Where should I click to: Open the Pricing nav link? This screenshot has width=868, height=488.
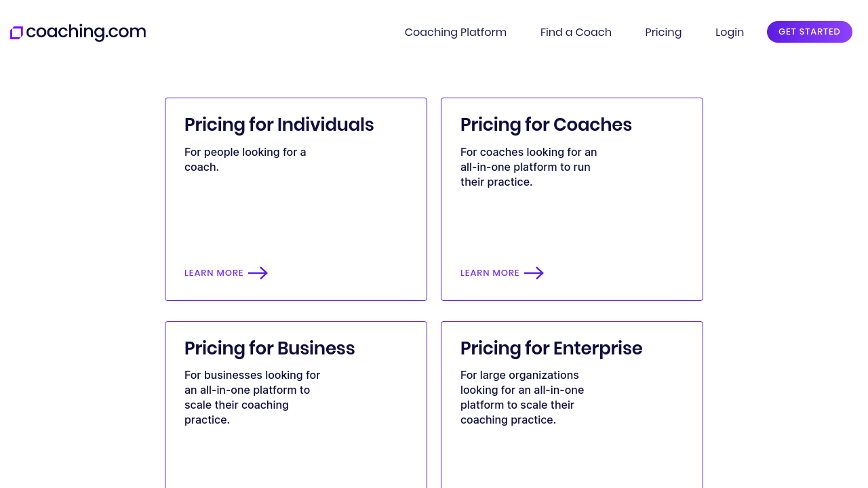click(663, 32)
